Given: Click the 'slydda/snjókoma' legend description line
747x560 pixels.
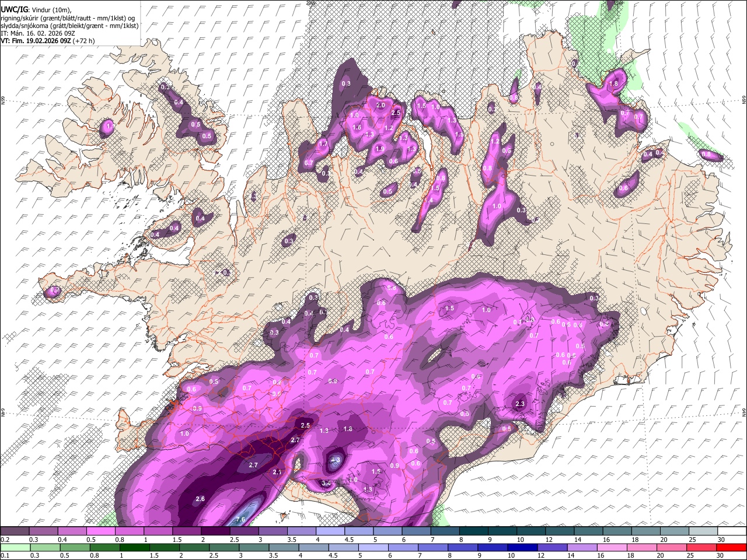Looking at the screenshot, I should (x=69, y=26).
